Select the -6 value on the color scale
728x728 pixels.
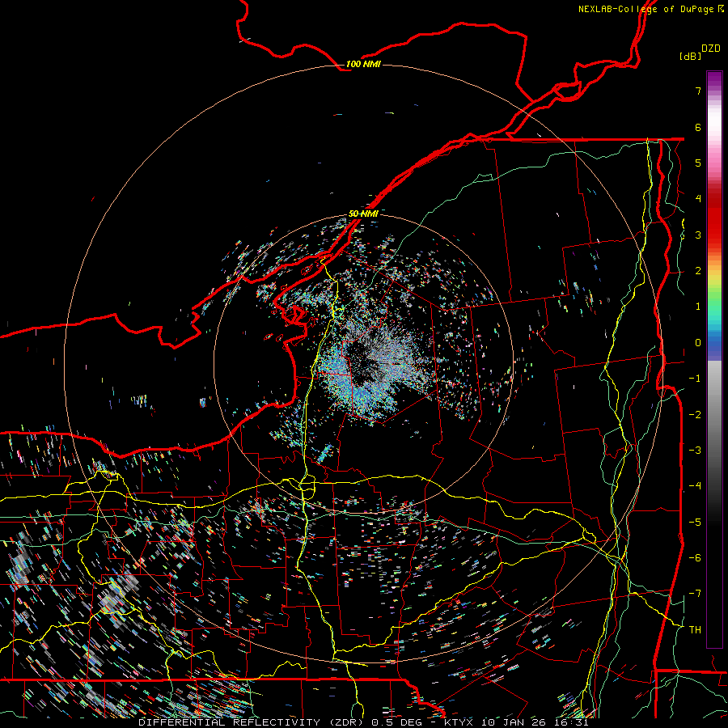pyautogui.click(x=695, y=558)
